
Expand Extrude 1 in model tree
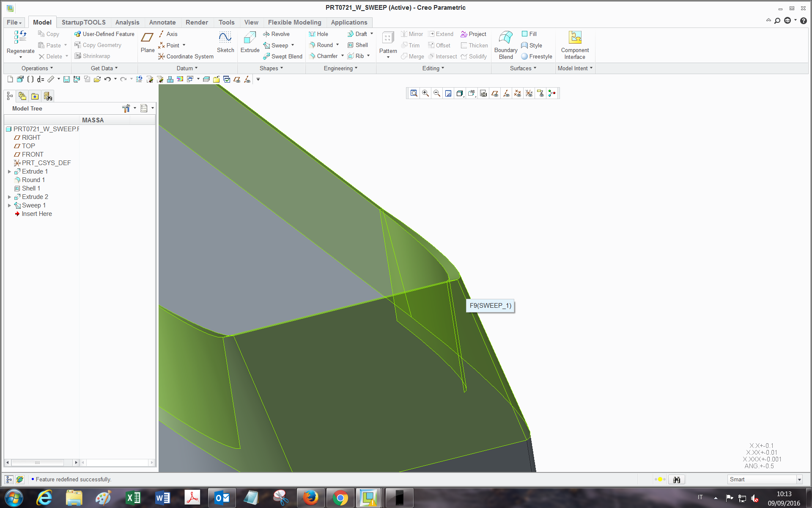[x=9, y=171]
